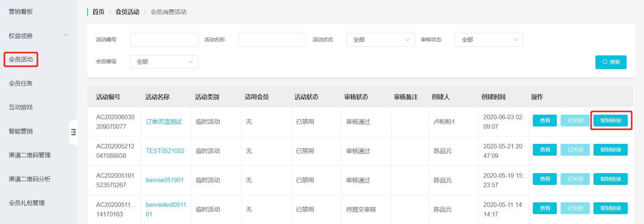Click the 活动编号 column header

pos(108,97)
